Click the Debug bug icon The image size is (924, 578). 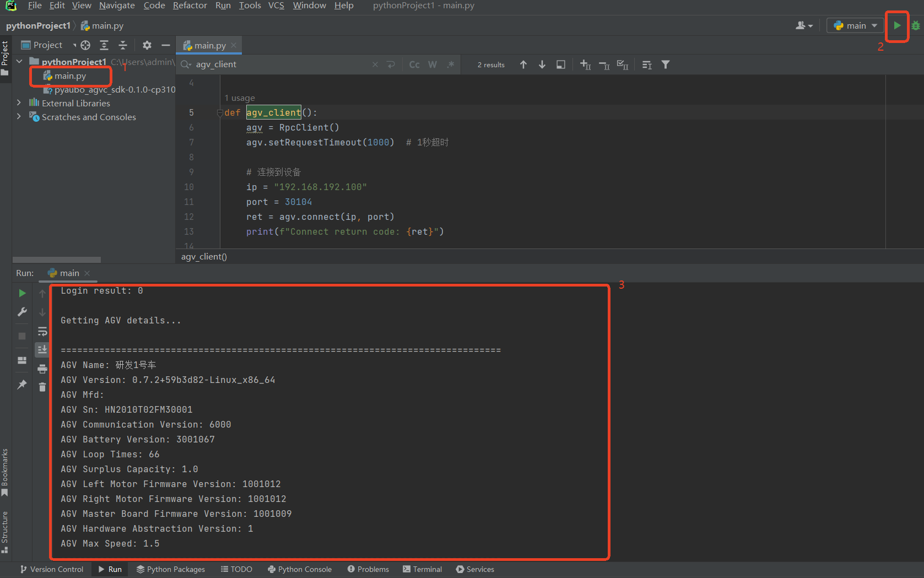[916, 25]
